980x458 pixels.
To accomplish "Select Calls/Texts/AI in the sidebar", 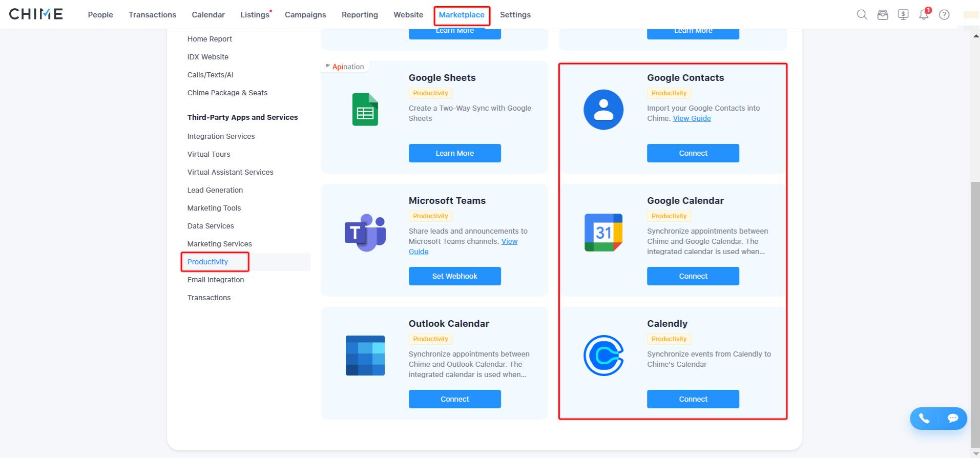I will click(x=211, y=75).
